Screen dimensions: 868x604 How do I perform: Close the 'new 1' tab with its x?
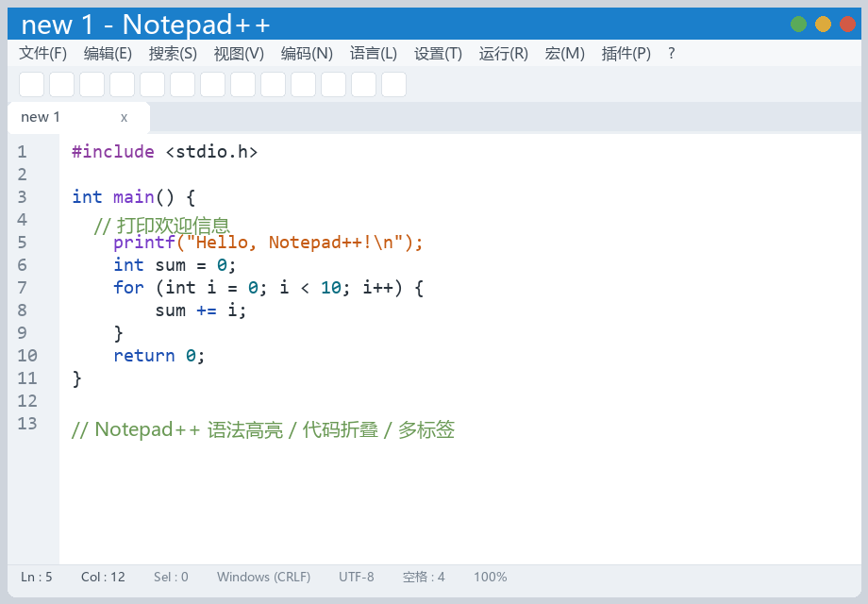pos(124,117)
